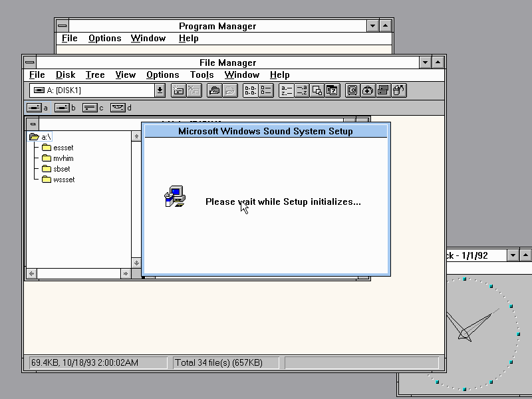The height and width of the screenshot is (399, 532).
Task: Open the wssset folder in the tree
Action: click(x=63, y=180)
